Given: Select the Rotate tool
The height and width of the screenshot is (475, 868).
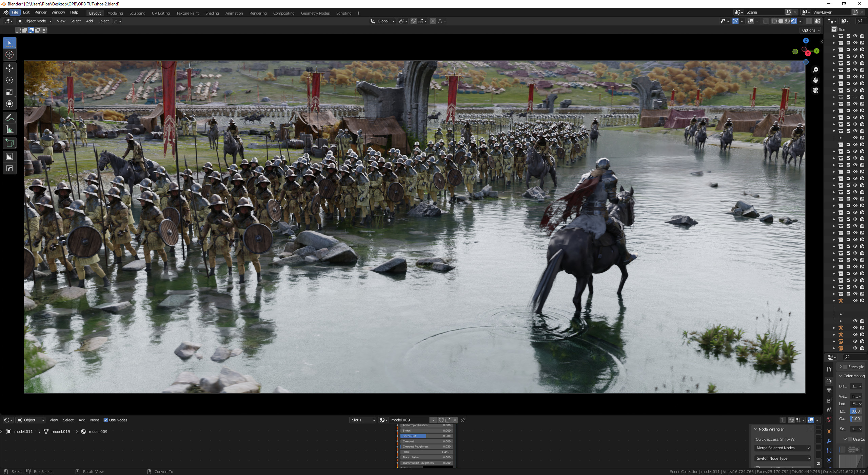Looking at the screenshot, I should coord(9,80).
